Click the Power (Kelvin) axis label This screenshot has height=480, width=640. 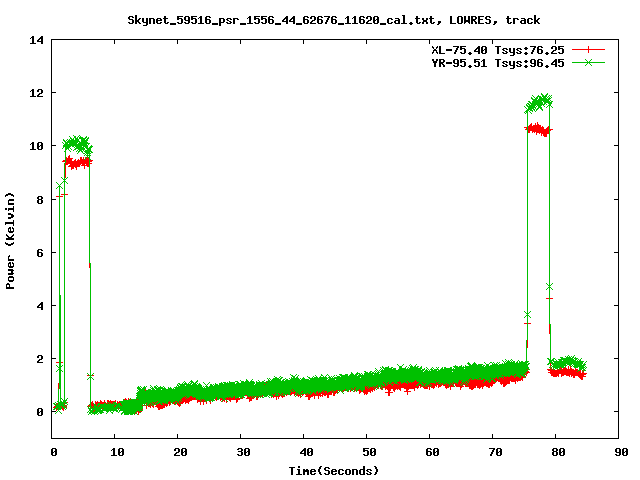10,241
